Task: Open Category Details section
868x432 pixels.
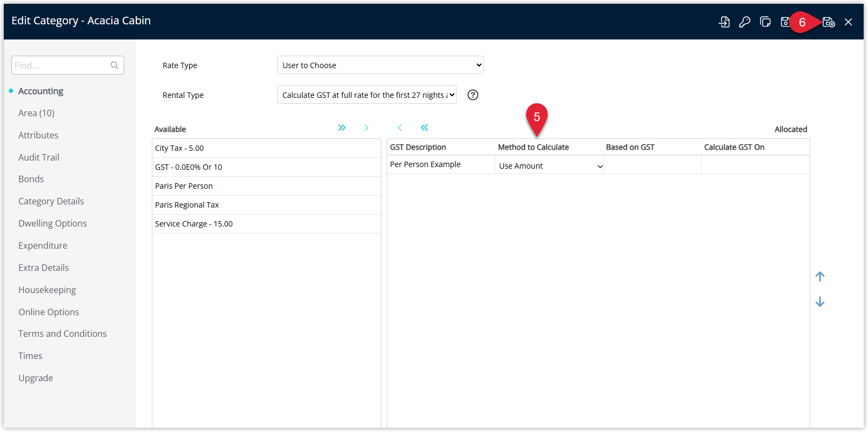Action: [x=51, y=201]
